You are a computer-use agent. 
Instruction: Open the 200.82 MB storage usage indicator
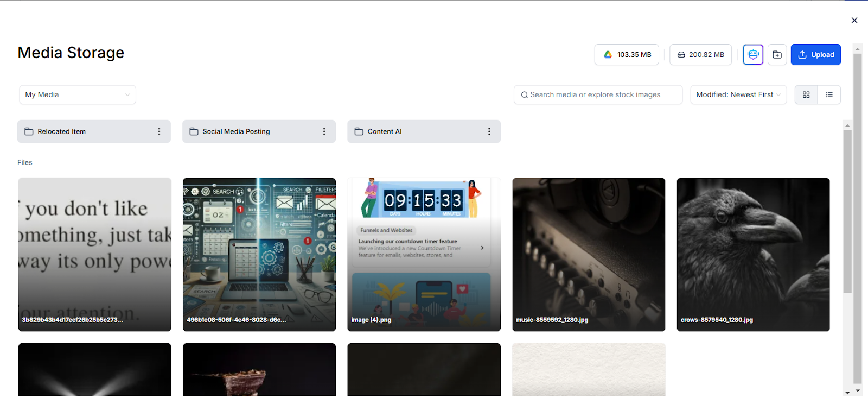[x=700, y=55]
